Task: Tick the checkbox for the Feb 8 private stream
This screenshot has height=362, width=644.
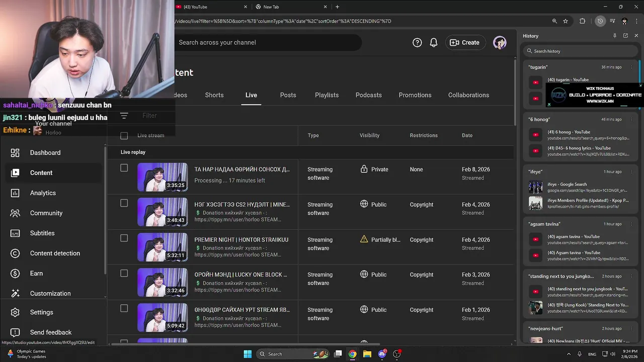Action: (x=124, y=168)
